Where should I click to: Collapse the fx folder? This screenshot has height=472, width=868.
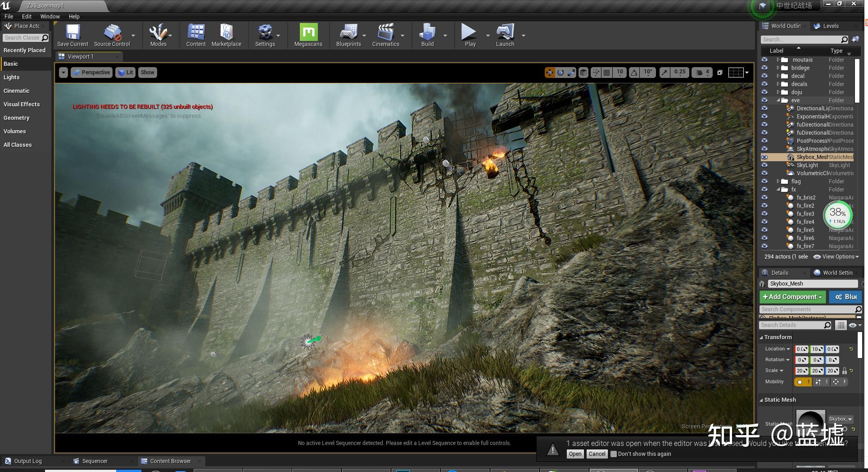(x=778, y=190)
